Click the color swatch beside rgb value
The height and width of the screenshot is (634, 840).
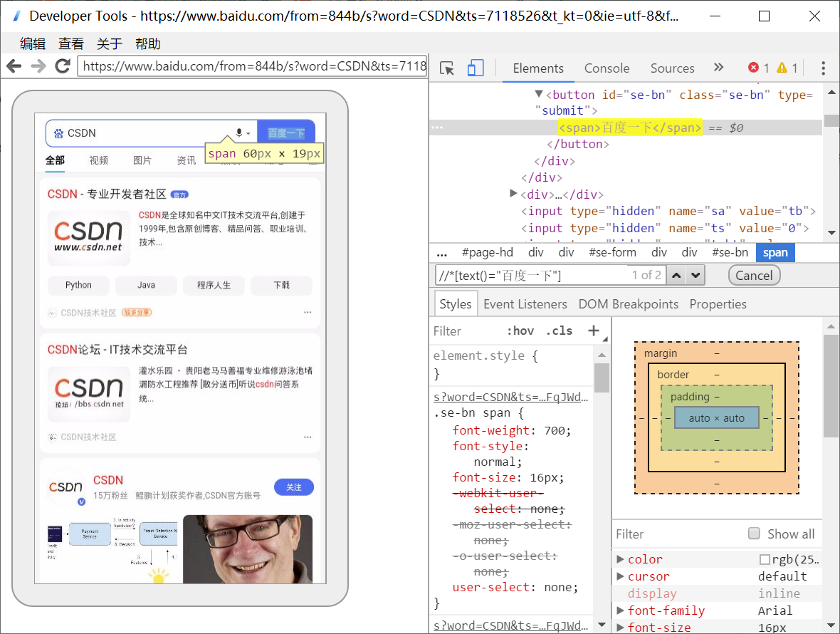click(765, 559)
